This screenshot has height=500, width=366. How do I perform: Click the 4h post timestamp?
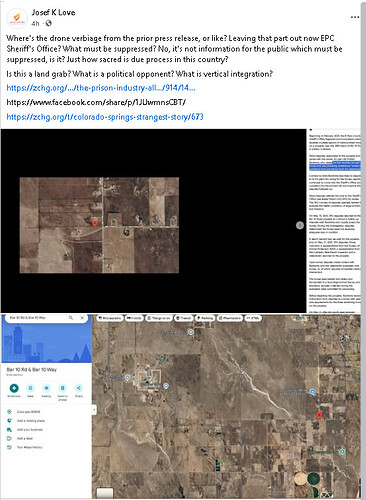35,23
